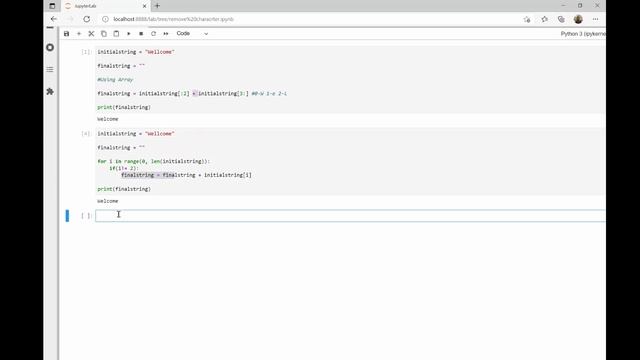The image size is (640, 360).
Task: Select cell prompt number [1]
Action: (x=86, y=52)
